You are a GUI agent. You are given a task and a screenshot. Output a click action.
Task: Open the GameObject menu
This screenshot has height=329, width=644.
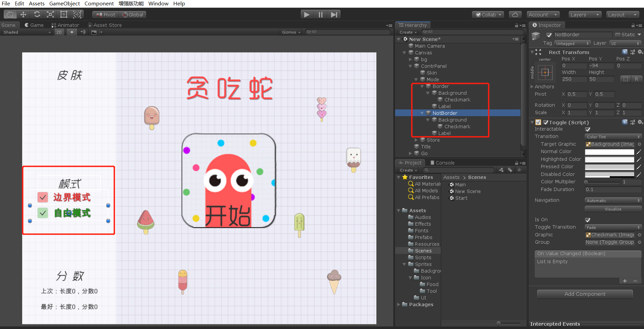[x=64, y=3]
